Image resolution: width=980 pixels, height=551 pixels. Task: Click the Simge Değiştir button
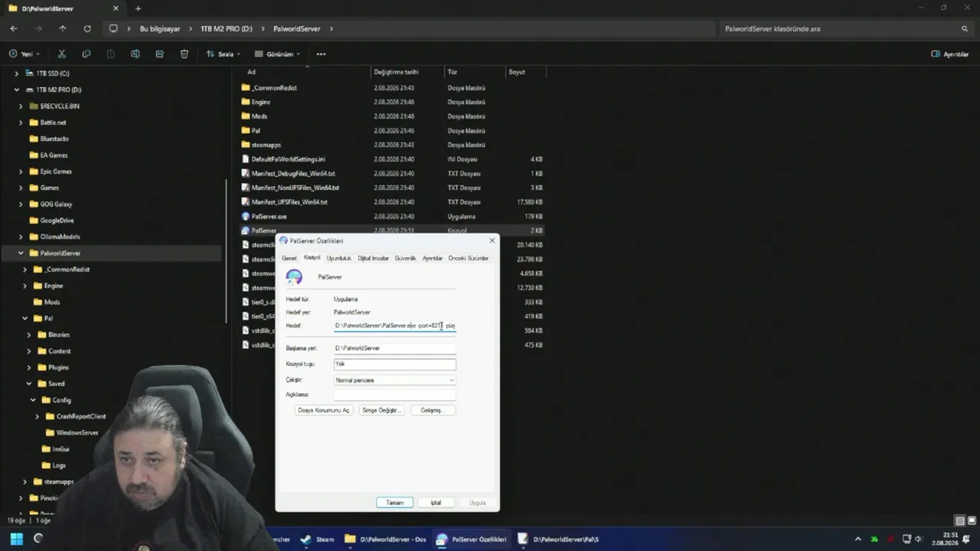point(381,410)
